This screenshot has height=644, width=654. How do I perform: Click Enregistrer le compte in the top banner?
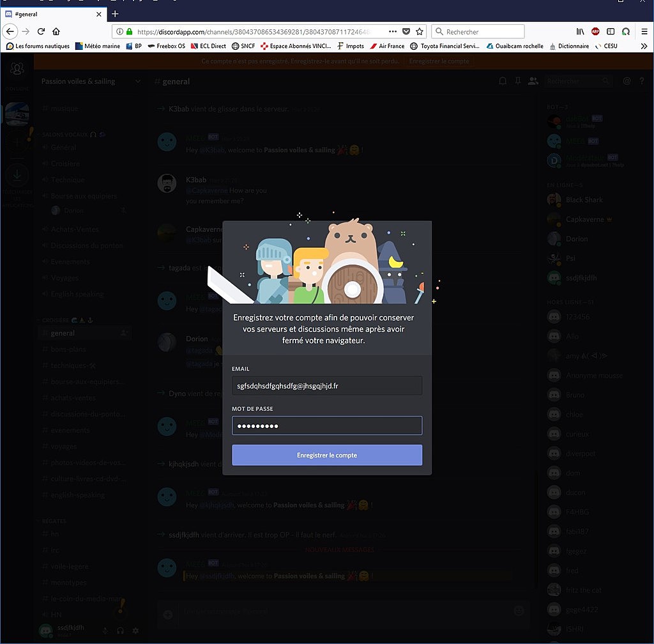pyautogui.click(x=439, y=61)
